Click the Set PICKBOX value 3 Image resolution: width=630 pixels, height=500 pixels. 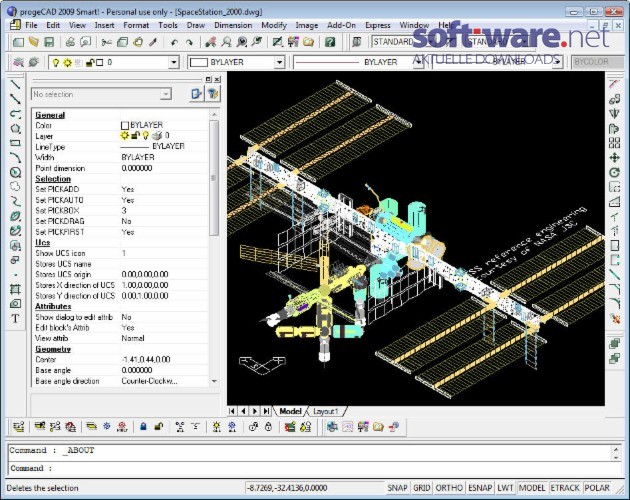point(164,210)
